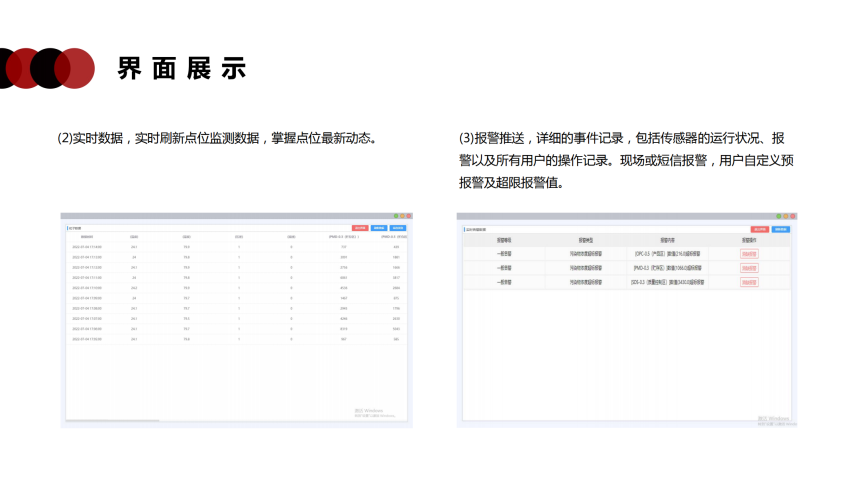Select the 2022-07-04 17:05:00 data row
The width and height of the screenshot is (850, 478).
pyautogui.click(x=236, y=339)
